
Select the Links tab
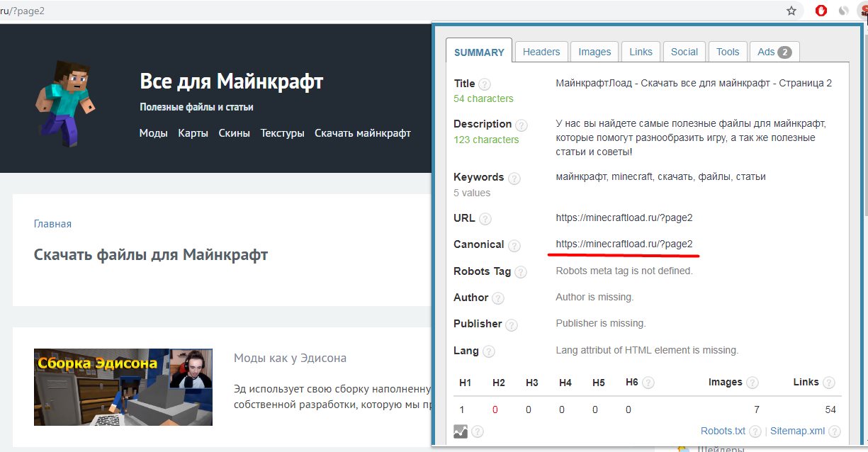click(x=641, y=52)
